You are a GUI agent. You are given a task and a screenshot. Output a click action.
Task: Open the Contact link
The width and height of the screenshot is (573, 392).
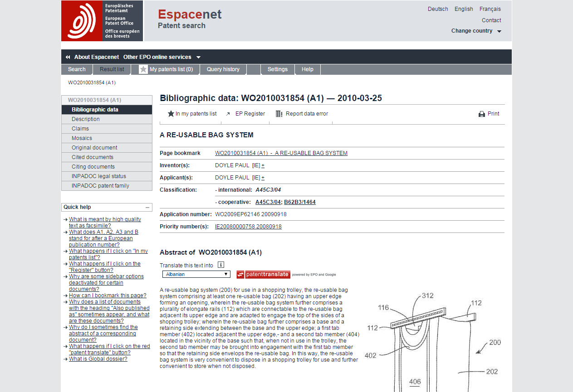click(491, 20)
